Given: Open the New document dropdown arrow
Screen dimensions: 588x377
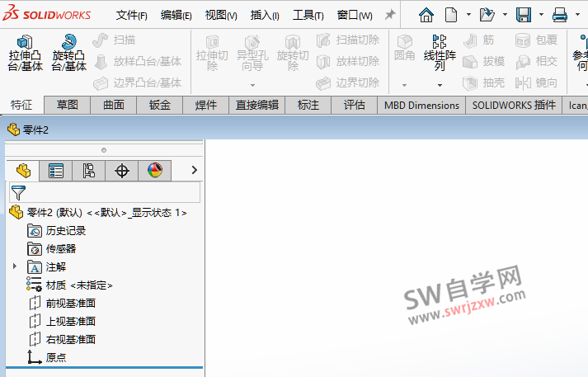Looking at the screenshot, I should pos(468,15).
